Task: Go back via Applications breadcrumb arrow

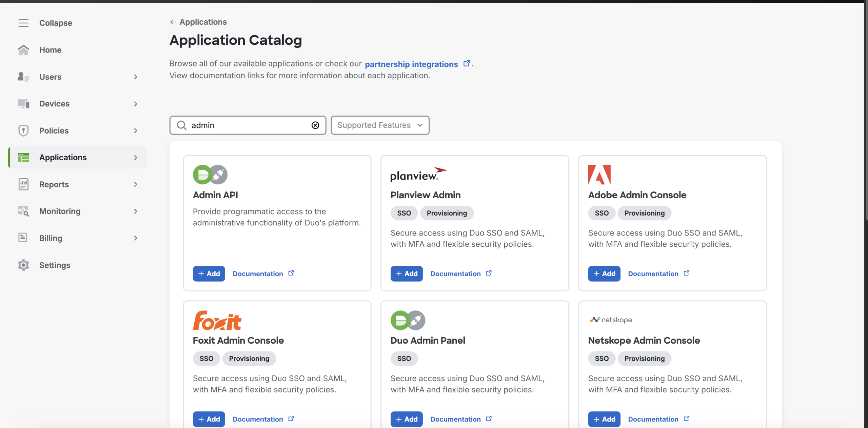Action: point(173,22)
